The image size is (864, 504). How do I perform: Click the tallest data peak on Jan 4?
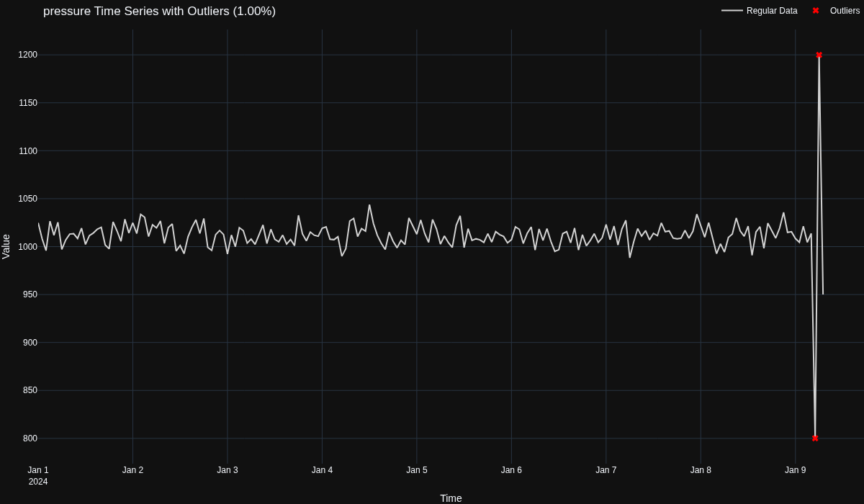click(x=369, y=205)
